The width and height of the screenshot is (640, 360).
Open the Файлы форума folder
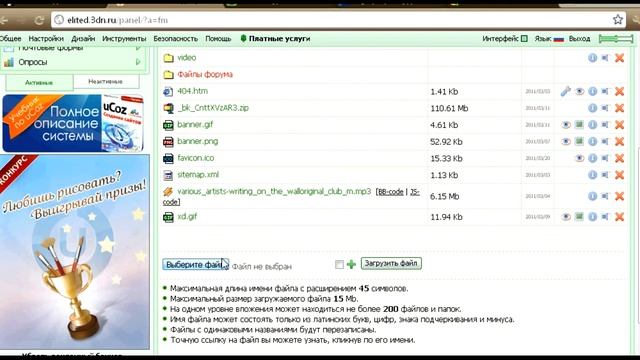coord(205,74)
